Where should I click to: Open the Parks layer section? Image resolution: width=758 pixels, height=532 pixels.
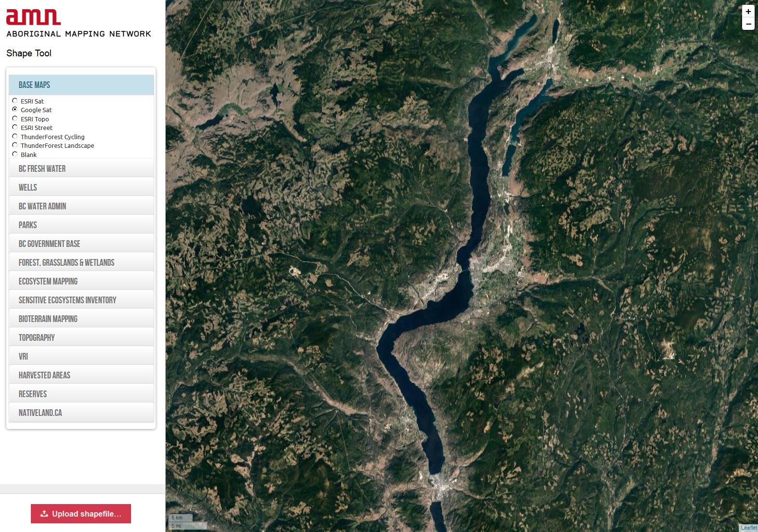(x=81, y=225)
